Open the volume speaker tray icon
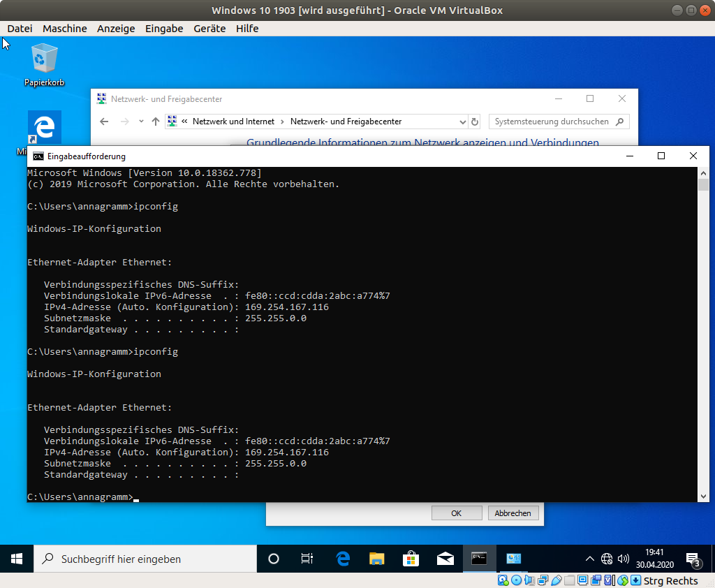 [624, 559]
